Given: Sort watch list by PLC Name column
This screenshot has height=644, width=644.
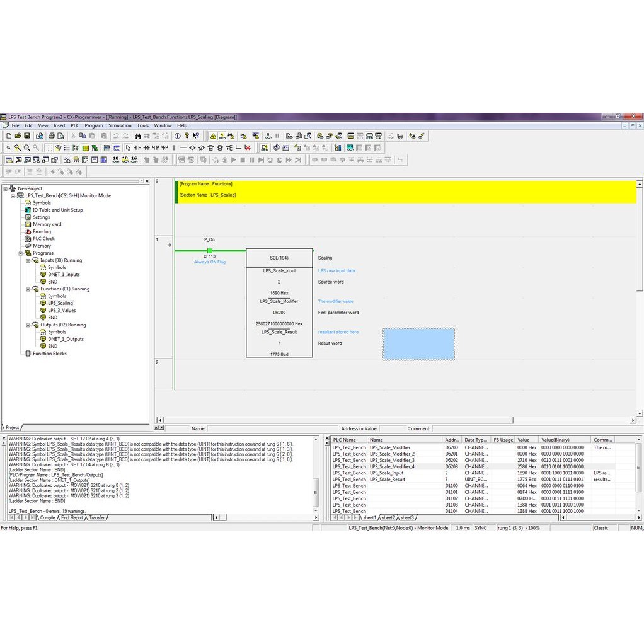Looking at the screenshot, I should point(348,439).
